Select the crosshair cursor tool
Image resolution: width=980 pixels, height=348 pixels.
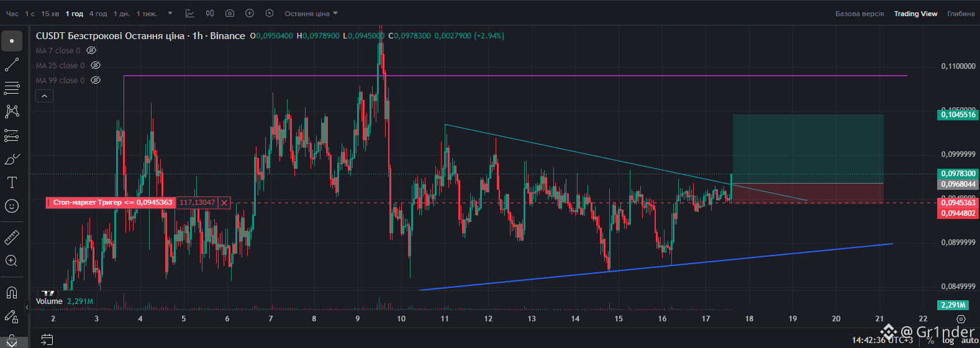pos(12,41)
